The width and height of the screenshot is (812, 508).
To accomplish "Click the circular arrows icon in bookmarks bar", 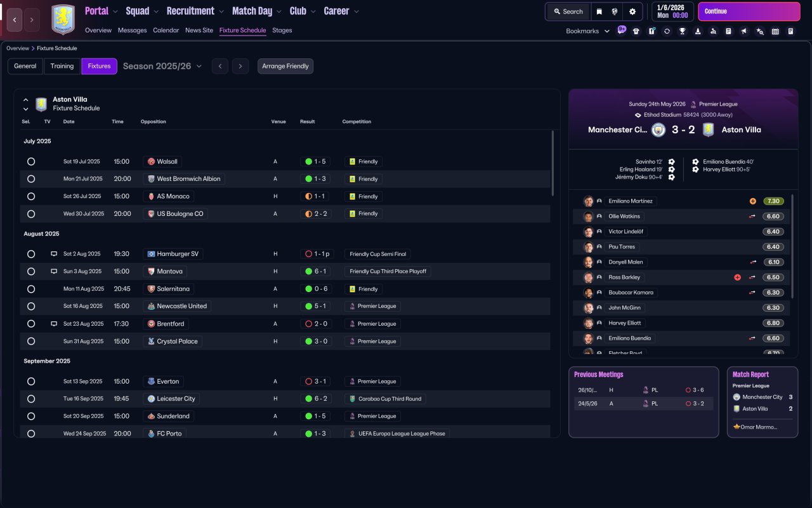I will coord(667,31).
